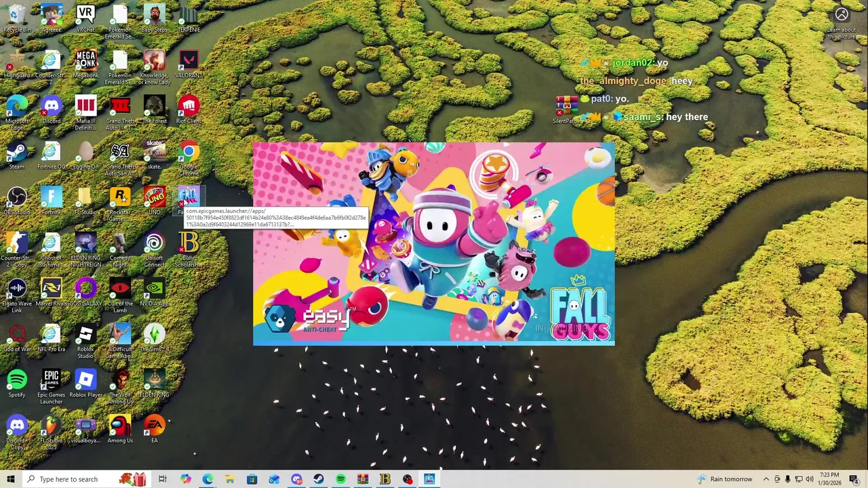Click the Riot Client desktop shortcut
Screen dimensions: 868x488
189,109
